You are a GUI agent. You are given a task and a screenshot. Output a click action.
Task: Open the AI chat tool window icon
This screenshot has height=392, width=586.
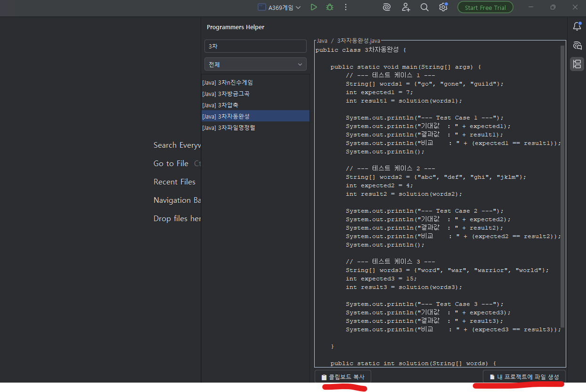577,46
